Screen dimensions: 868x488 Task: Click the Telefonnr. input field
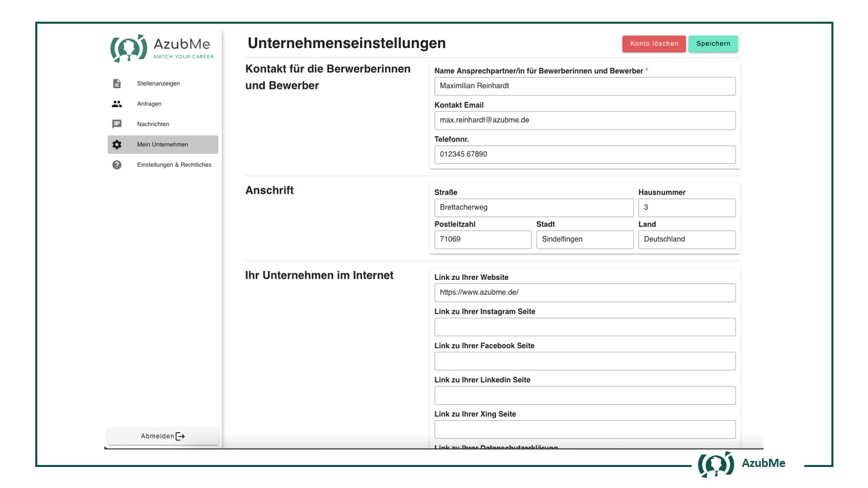click(x=585, y=155)
